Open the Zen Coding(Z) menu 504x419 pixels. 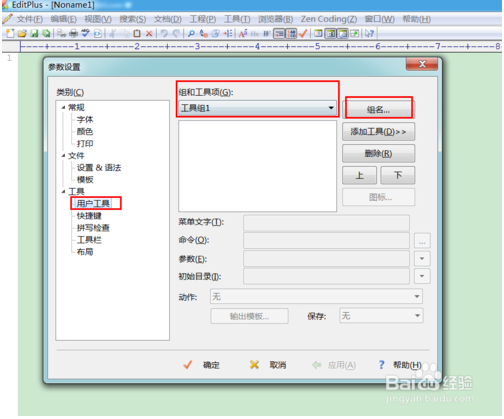click(329, 19)
